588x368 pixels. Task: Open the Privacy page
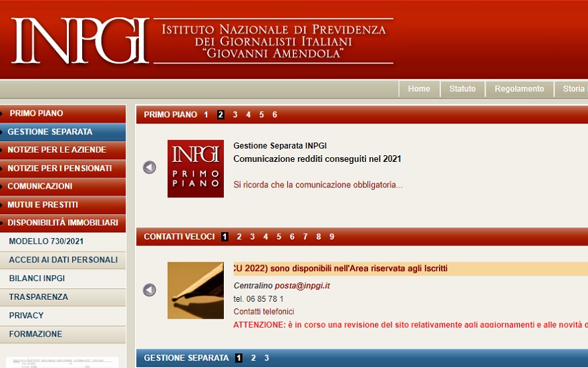click(63, 315)
